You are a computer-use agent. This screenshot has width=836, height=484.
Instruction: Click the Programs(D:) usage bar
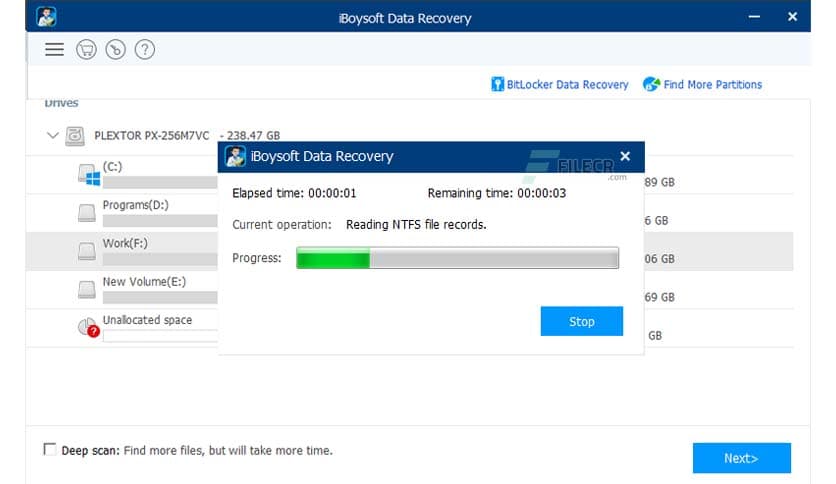point(160,221)
